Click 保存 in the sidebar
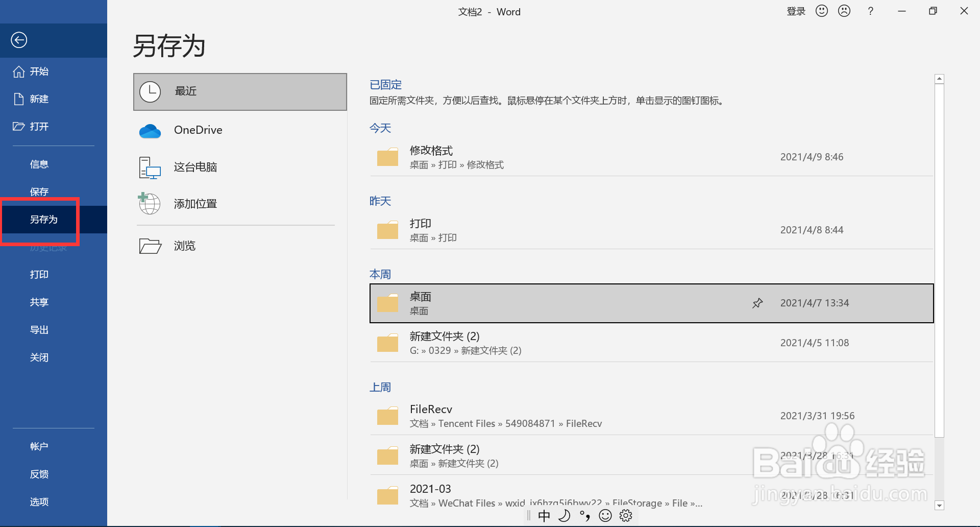 (54, 192)
